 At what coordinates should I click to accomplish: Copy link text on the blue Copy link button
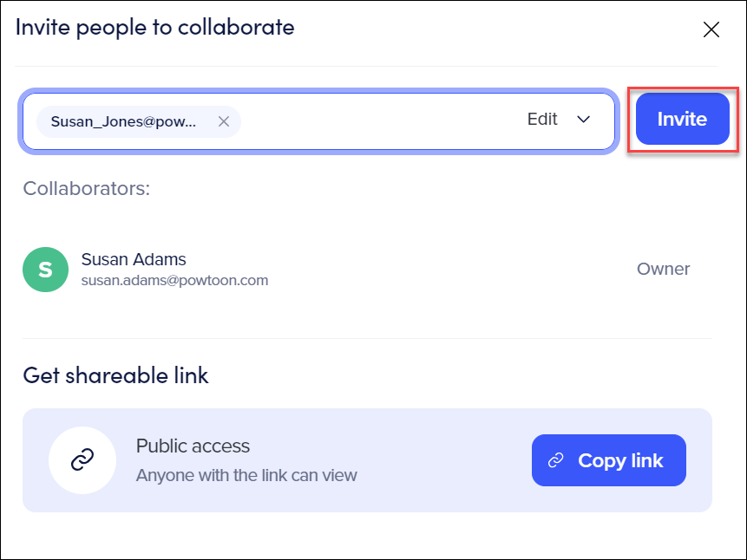coord(620,460)
